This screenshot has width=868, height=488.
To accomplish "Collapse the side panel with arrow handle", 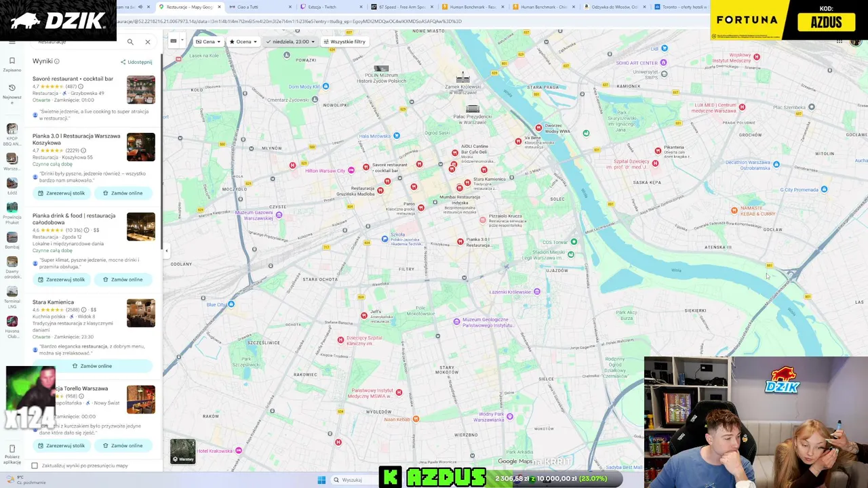I will [166, 251].
